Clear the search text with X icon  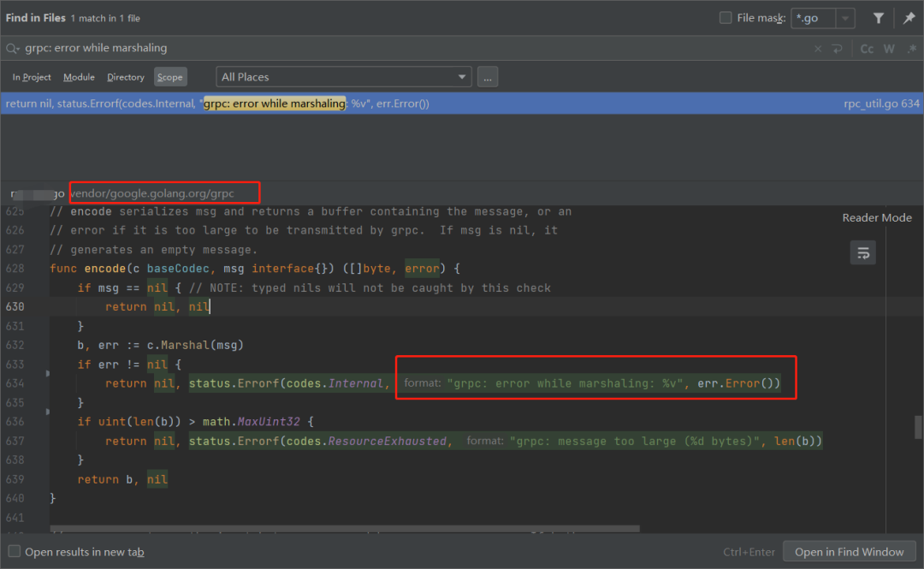(x=818, y=49)
